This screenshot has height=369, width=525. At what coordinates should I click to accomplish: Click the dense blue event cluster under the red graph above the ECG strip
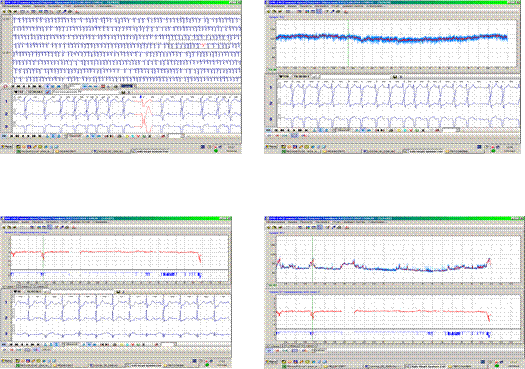point(169,275)
